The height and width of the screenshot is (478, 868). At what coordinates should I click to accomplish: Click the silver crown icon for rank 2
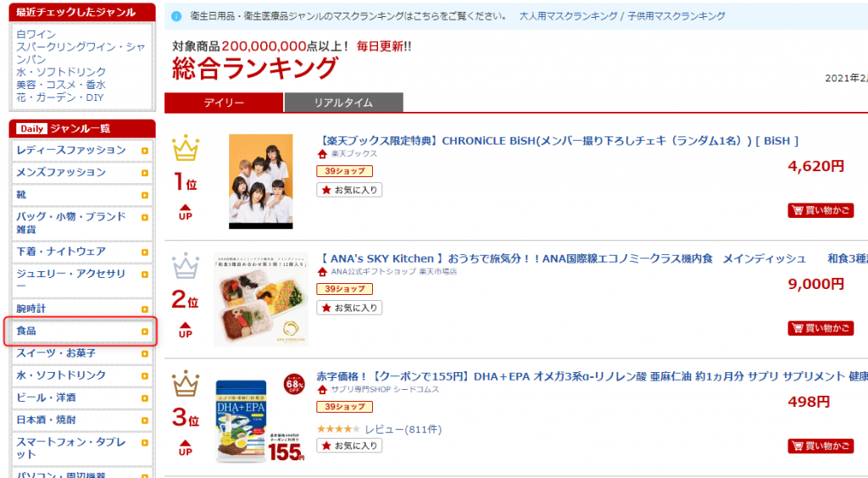point(186,266)
